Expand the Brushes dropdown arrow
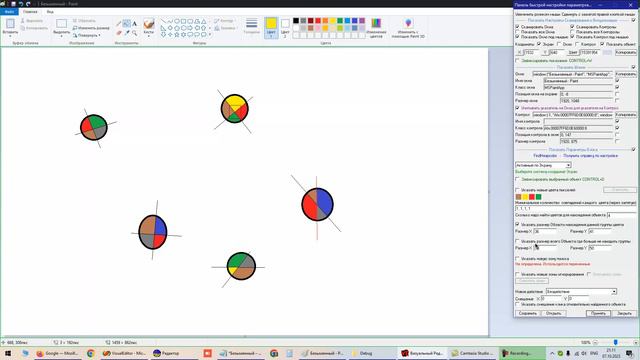Viewport: 640px width, 360px height. pos(149,36)
